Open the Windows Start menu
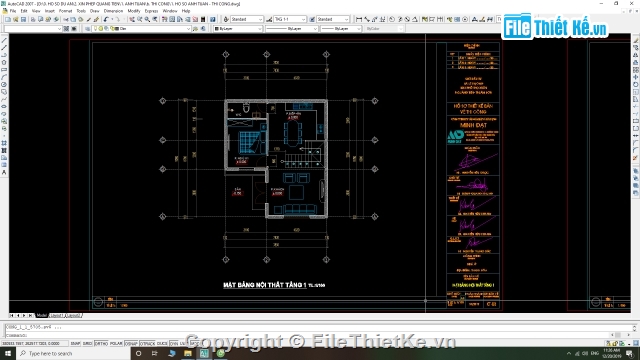The width and height of the screenshot is (640, 360). [x=8, y=353]
